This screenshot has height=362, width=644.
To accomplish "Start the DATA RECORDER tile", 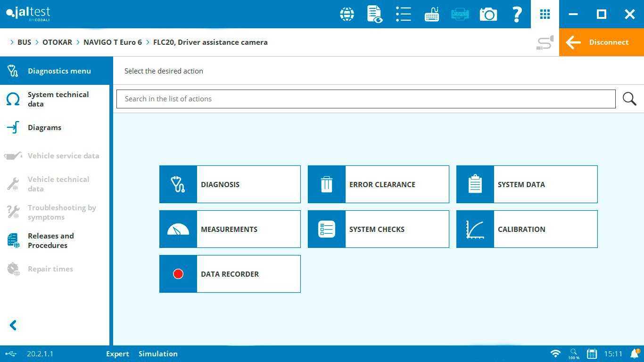I will pyautogui.click(x=230, y=274).
